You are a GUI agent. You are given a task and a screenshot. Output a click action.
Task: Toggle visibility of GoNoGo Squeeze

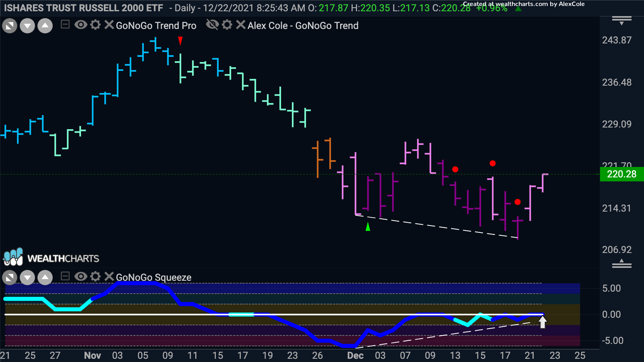81,276
